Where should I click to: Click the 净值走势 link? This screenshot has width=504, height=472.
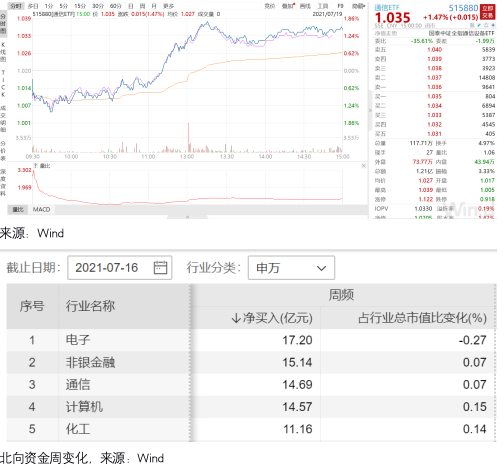[386, 33]
